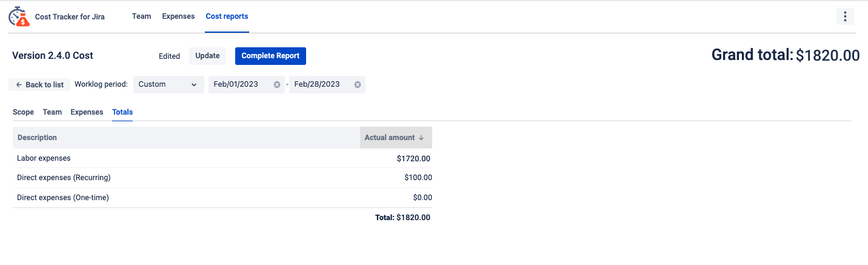
Task: Expand the Custom worklog period dropdown
Action: 169,85
